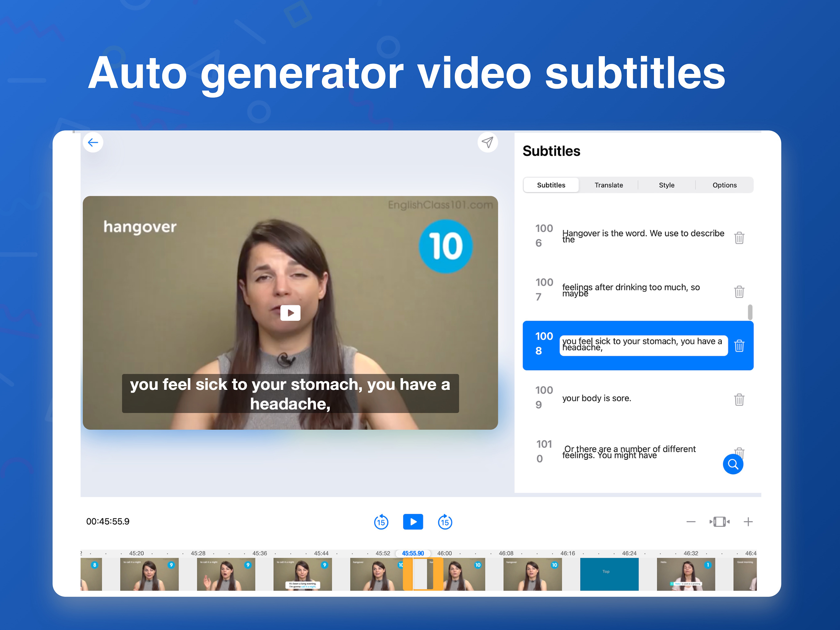Skip forward 15 seconds

(445, 522)
